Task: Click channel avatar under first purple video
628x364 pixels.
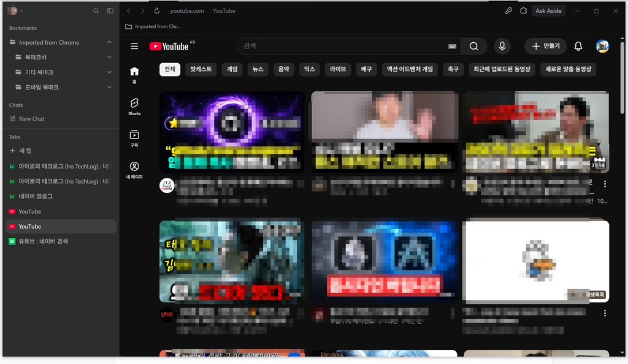Action: (x=167, y=186)
